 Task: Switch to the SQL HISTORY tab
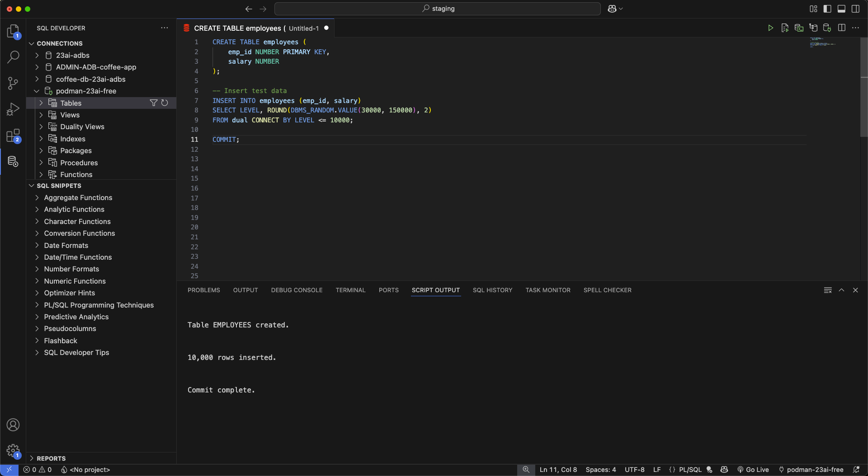(492, 290)
